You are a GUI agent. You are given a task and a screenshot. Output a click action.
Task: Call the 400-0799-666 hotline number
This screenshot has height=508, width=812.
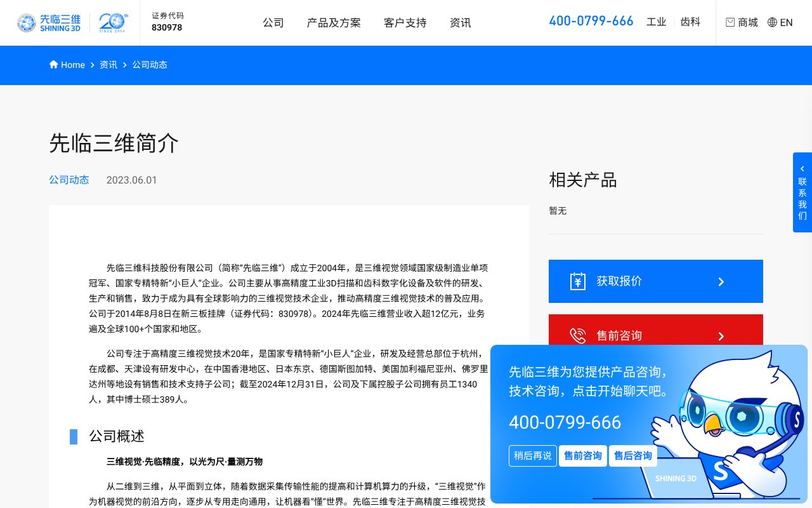coord(591,21)
